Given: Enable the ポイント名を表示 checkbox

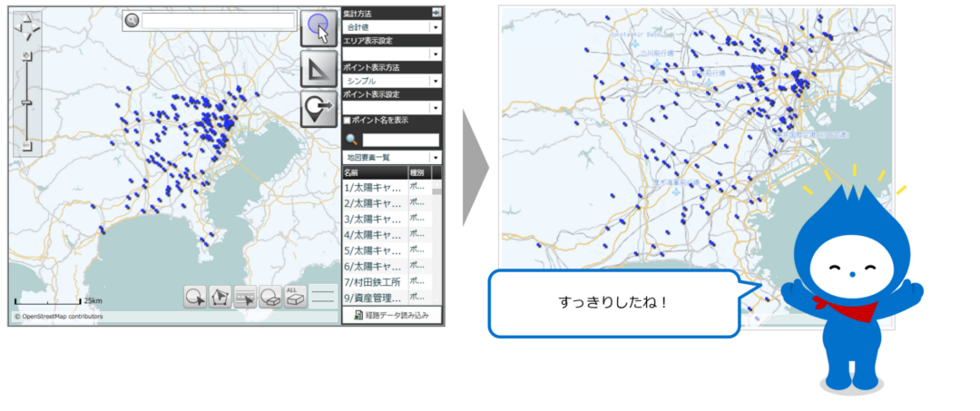Looking at the screenshot, I should coord(347,120).
